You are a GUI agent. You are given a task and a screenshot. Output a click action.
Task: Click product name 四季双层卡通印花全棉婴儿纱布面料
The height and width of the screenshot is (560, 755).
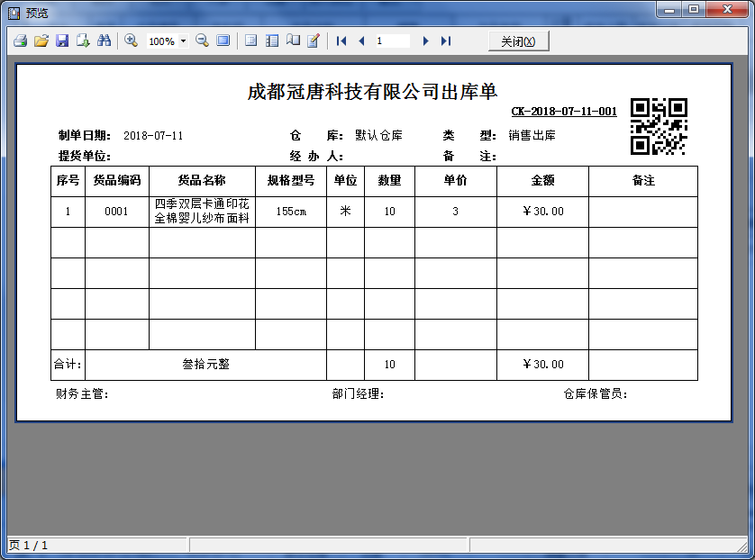pos(202,212)
